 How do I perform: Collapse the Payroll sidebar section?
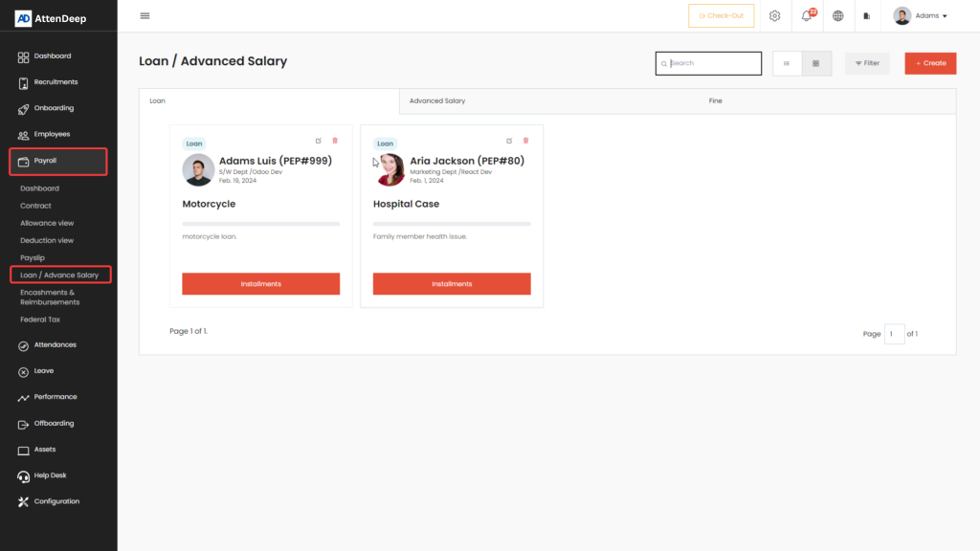click(58, 161)
